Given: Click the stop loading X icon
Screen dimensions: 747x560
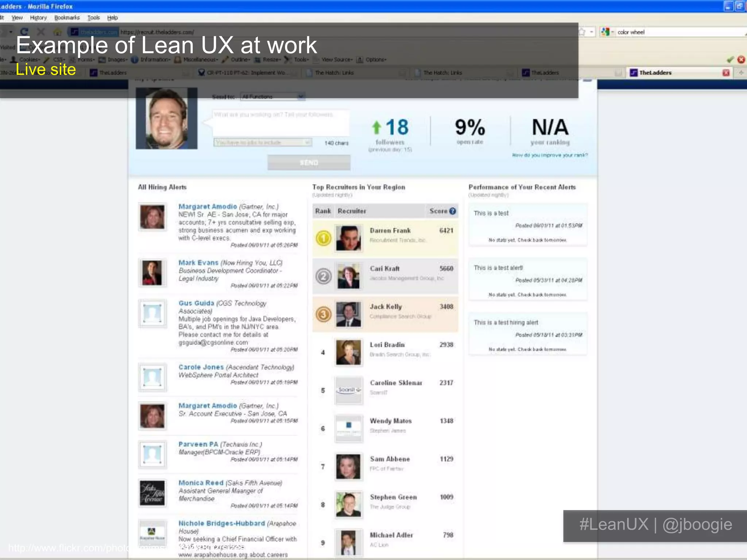Looking at the screenshot, I should tap(41, 32).
